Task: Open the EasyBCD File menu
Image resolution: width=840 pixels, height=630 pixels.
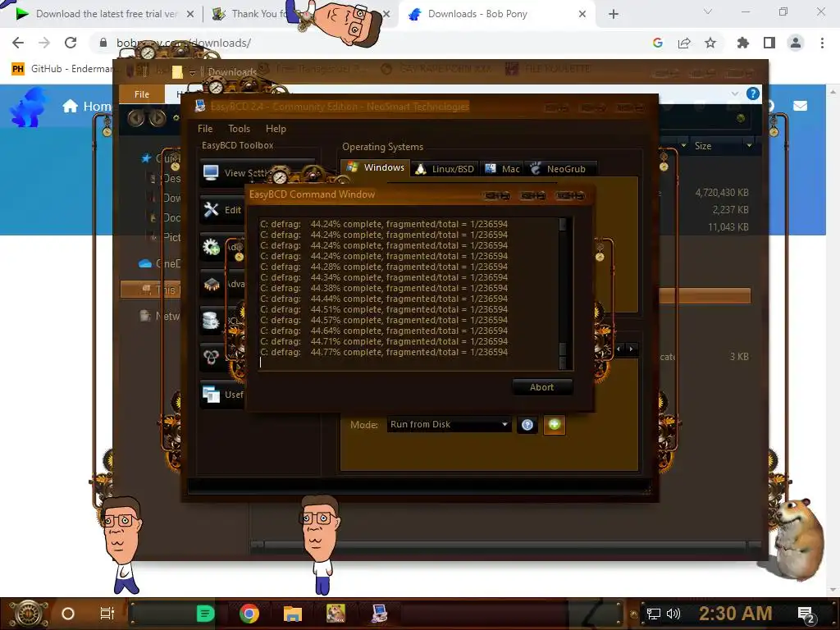Action: [x=204, y=129]
